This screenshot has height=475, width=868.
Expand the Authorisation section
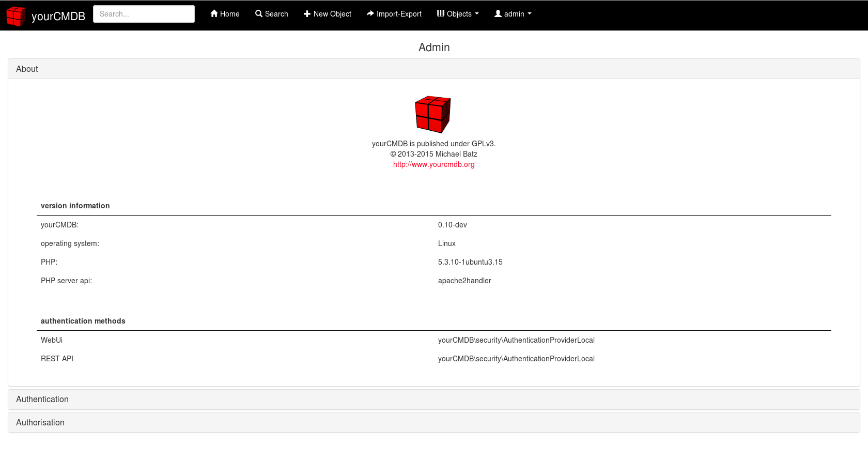pyautogui.click(x=40, y=422)
